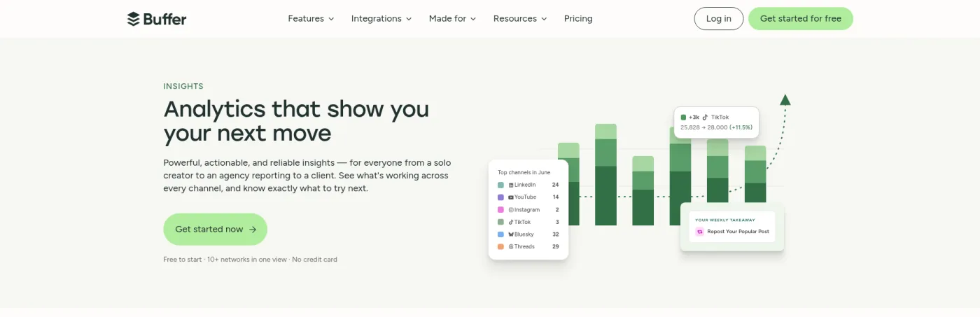Click the INSIGHTS label above the headline
Image resolution: width=980 pixels, height=317 pixels.
click(183, 87)
